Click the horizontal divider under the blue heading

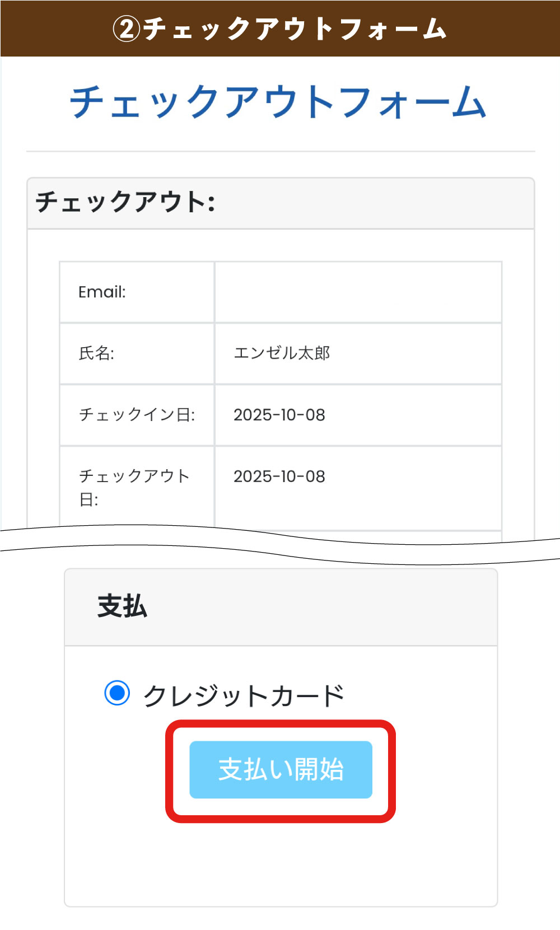280,151
